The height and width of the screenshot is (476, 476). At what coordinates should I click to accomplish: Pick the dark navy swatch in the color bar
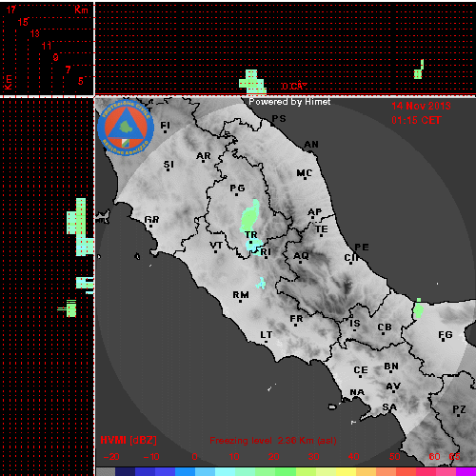126,471
